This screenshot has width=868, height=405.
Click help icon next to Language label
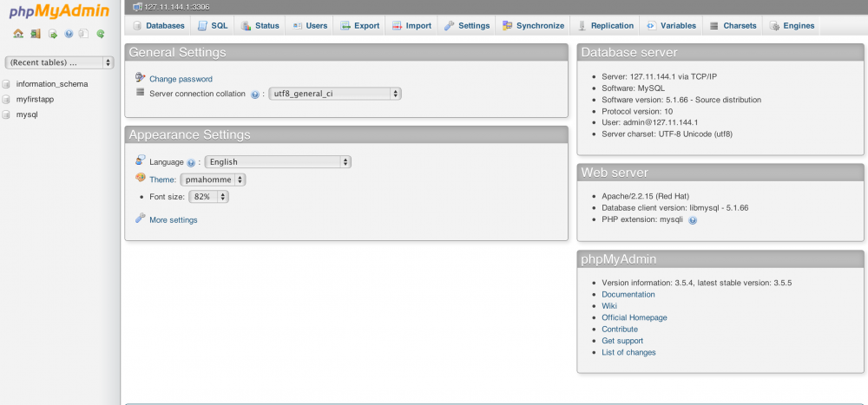pos(191,162)
